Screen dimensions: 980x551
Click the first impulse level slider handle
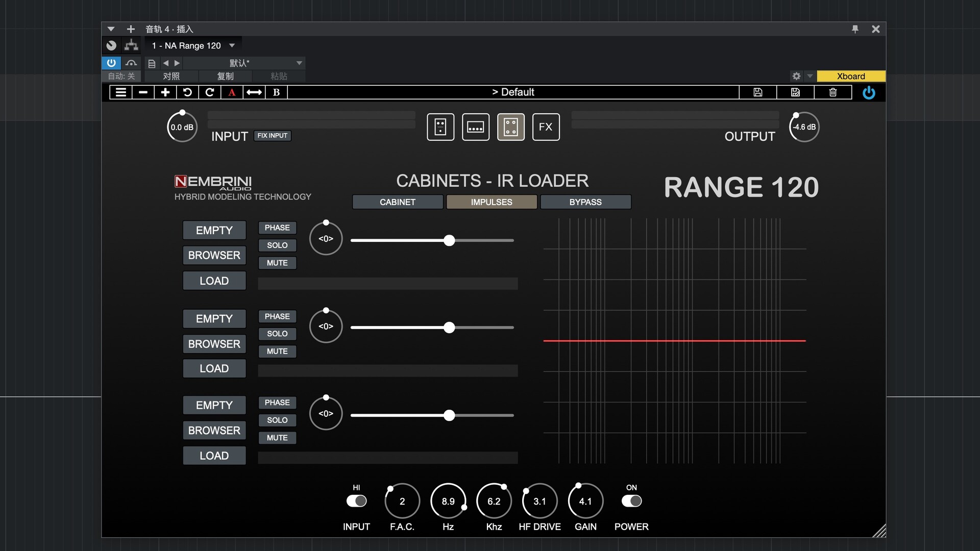tap(449, 240)
